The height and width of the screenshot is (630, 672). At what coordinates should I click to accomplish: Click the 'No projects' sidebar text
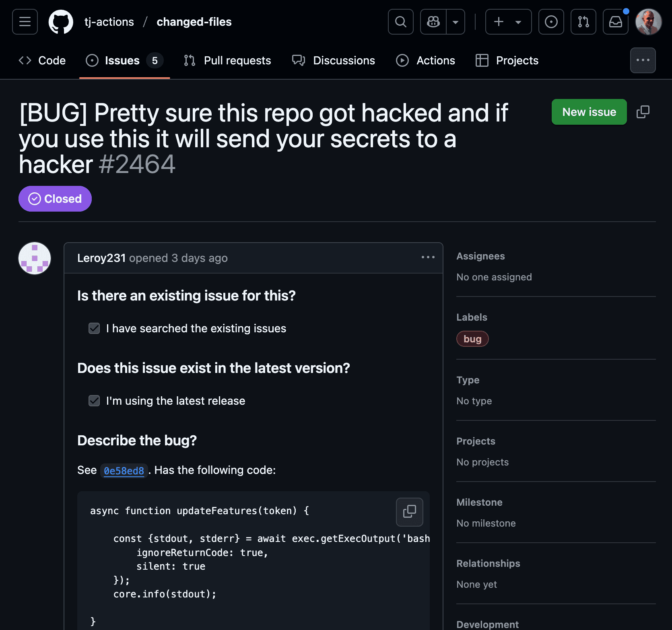(482, 462)
